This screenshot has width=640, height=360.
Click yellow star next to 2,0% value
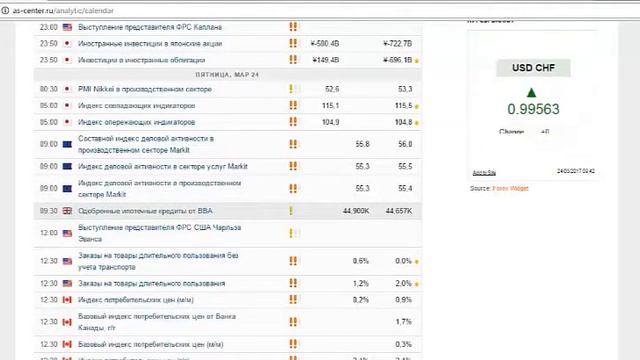417,284
